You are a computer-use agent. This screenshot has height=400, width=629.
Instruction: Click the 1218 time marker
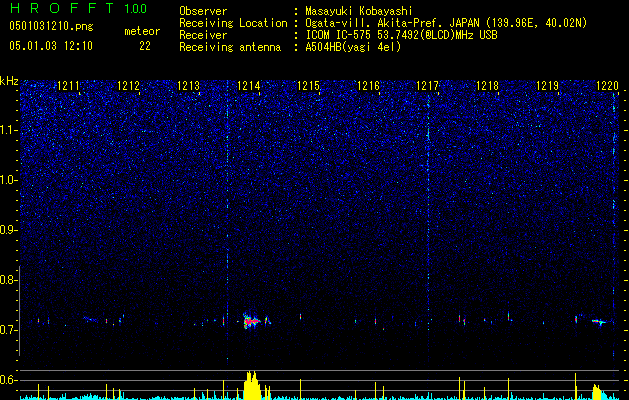(x=487, y=85)
